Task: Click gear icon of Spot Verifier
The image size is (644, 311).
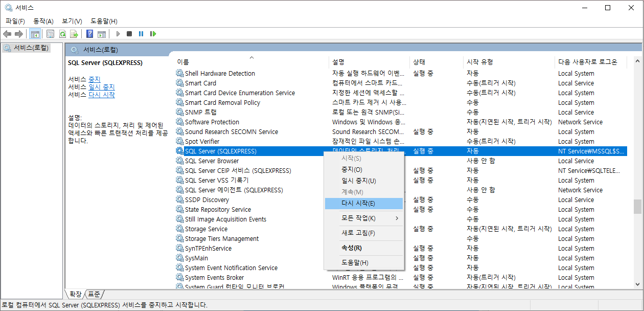Action: click(179, 141)
